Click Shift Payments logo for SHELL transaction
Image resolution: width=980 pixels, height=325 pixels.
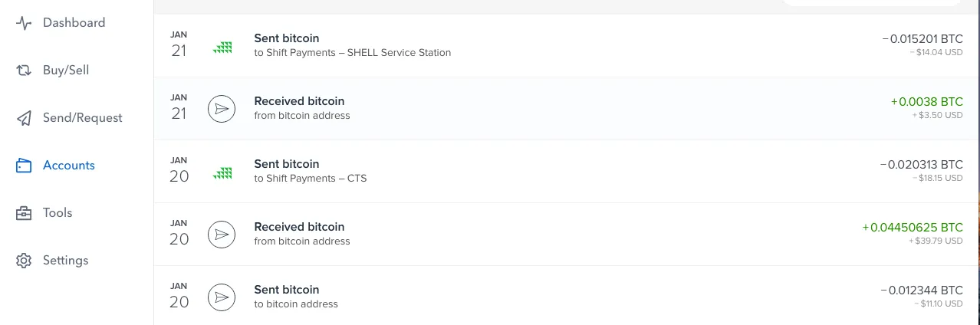222,47
